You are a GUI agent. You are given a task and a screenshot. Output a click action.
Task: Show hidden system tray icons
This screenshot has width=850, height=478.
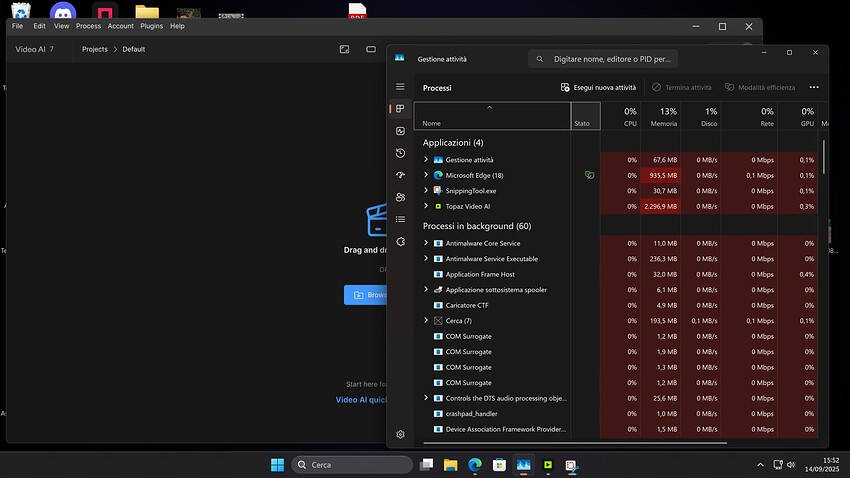[x=760, y=465]
